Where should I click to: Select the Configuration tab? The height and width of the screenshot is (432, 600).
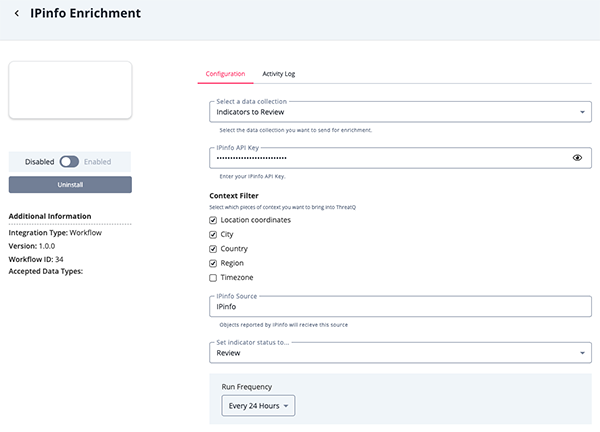coord(225,74)
